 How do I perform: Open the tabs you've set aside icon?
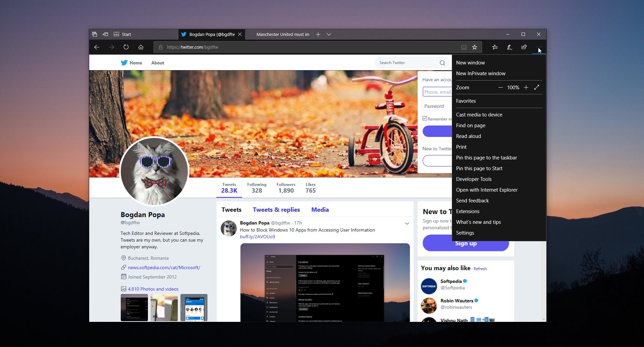pos(95,34)
